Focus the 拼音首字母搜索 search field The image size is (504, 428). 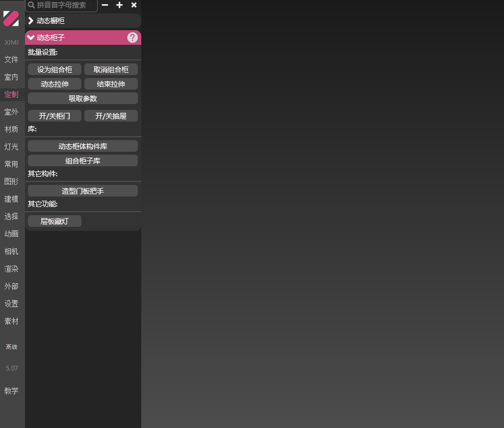[x=62, y=5]
